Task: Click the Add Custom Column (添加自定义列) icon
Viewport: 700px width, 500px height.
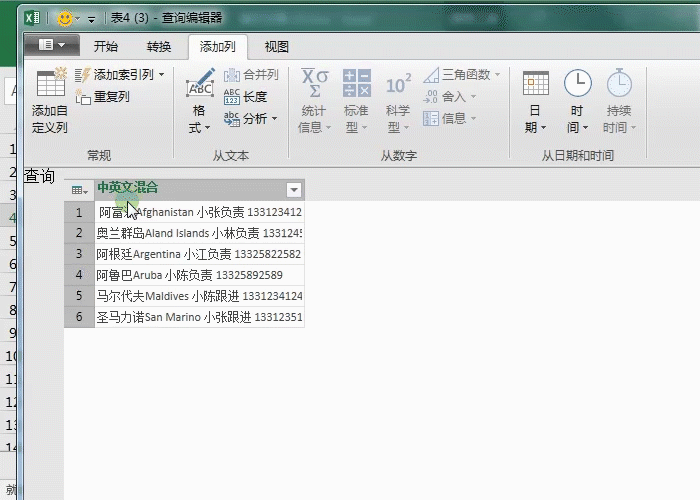Action: click(x=49, y=84)
